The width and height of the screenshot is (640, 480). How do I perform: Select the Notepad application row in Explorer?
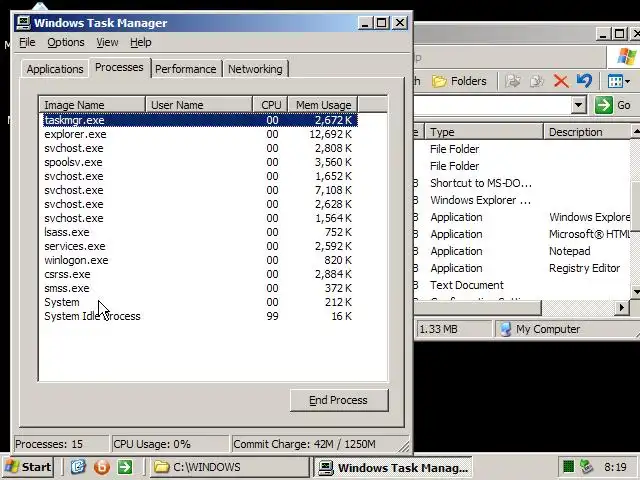click(522, 251)
